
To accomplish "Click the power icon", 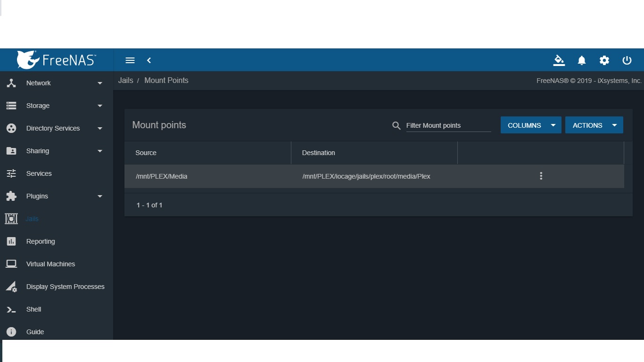I will pos(627,60).
